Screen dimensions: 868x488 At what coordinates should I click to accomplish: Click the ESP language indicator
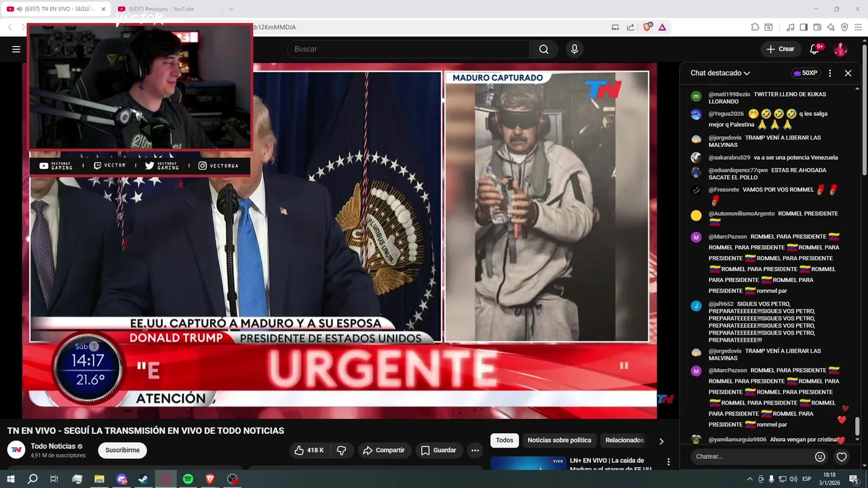click(x=807, y=479)
